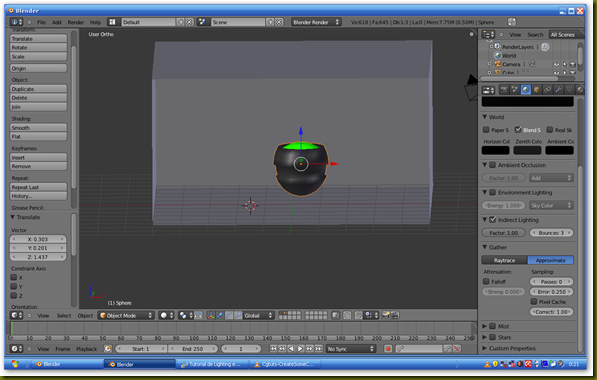Open the Object Constraints chain-link tab
Image resolution: width=597 pixels, height=380 pixels.
coord(548,90)
